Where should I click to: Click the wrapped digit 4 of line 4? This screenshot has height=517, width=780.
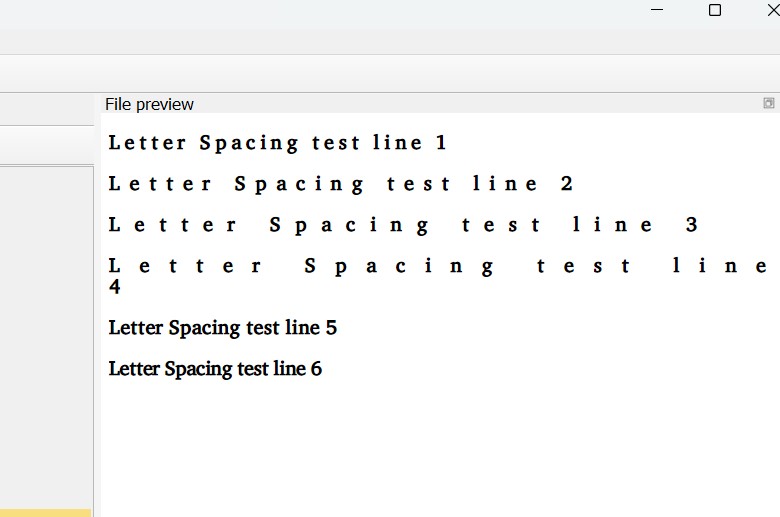coord(114,287)
